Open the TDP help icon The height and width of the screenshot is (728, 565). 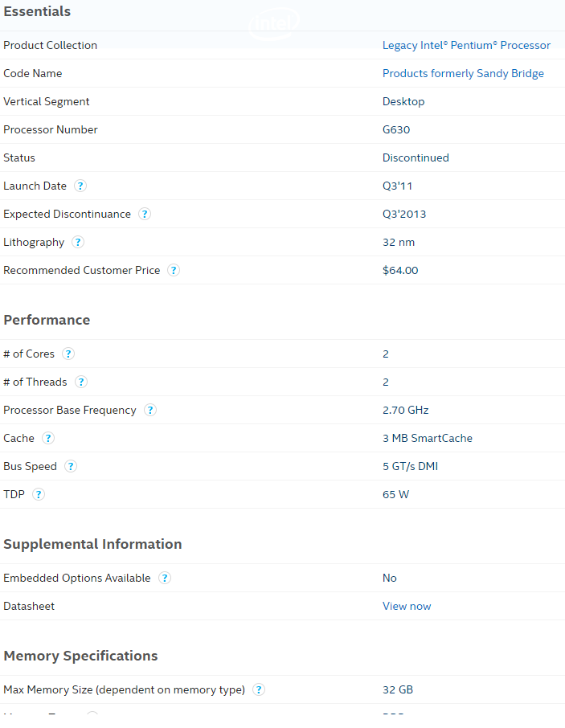coord(39,494)
